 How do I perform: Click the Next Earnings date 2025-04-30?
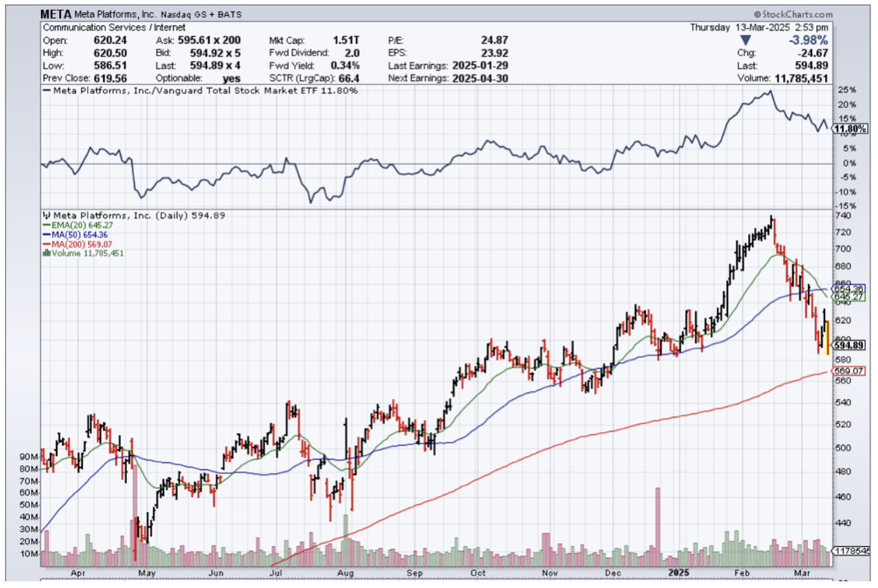point(479,78)
